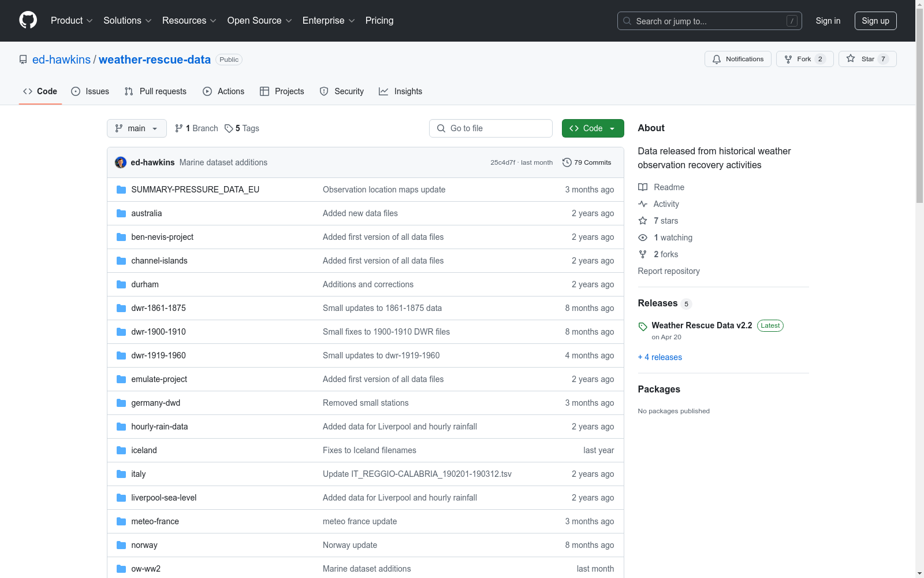The image size is (924, 578).
Task: Click the ben-nevis-project folder icon
Action: (x=121, y=237)
